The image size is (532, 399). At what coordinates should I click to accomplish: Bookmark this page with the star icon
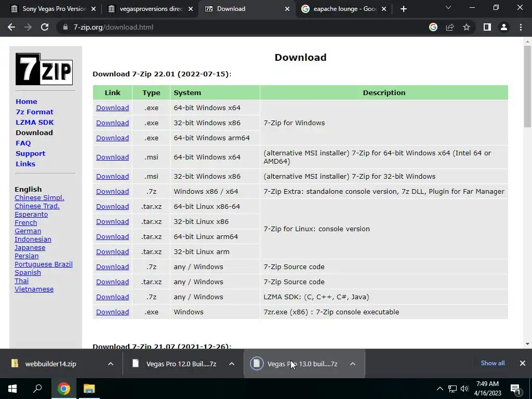click(467, 27)
